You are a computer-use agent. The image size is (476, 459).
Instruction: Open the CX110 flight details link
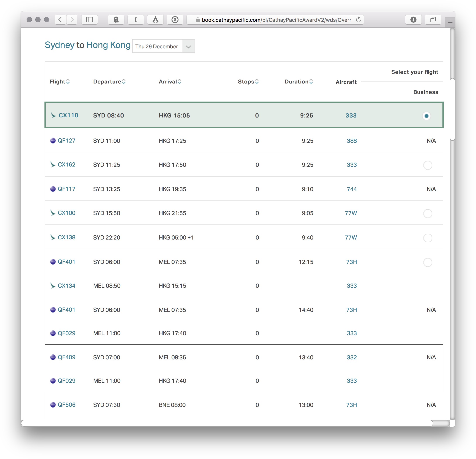pos(68,115)
